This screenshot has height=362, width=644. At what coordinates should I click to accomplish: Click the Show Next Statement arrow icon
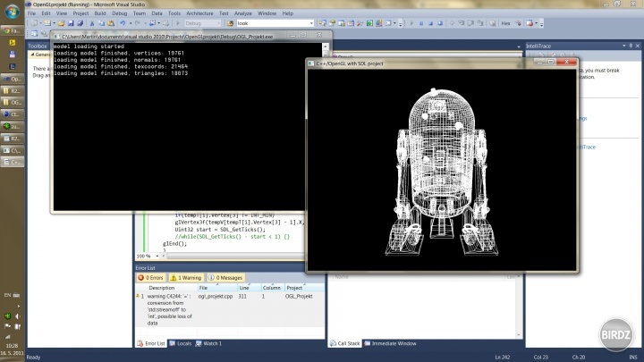point(452,23)
